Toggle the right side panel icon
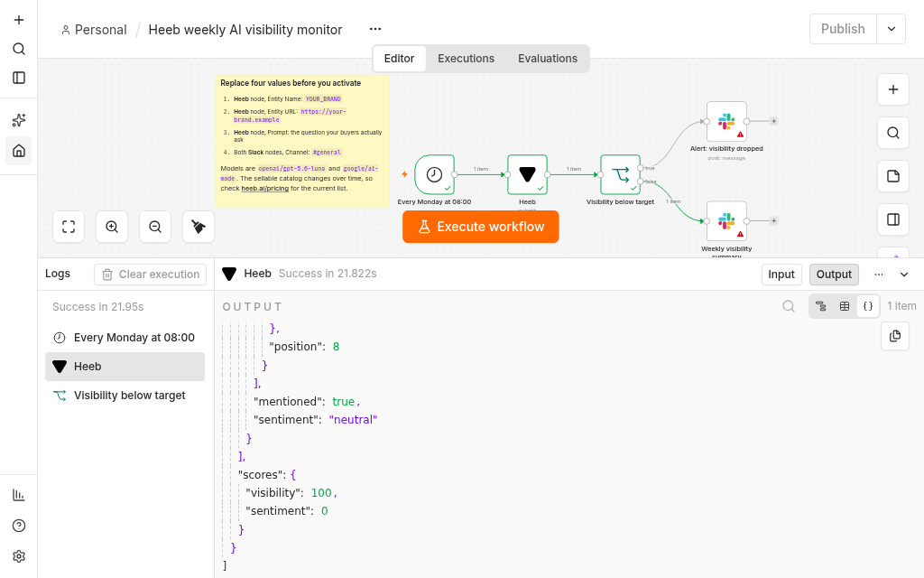The image size is (924, 578). point(893,219)
